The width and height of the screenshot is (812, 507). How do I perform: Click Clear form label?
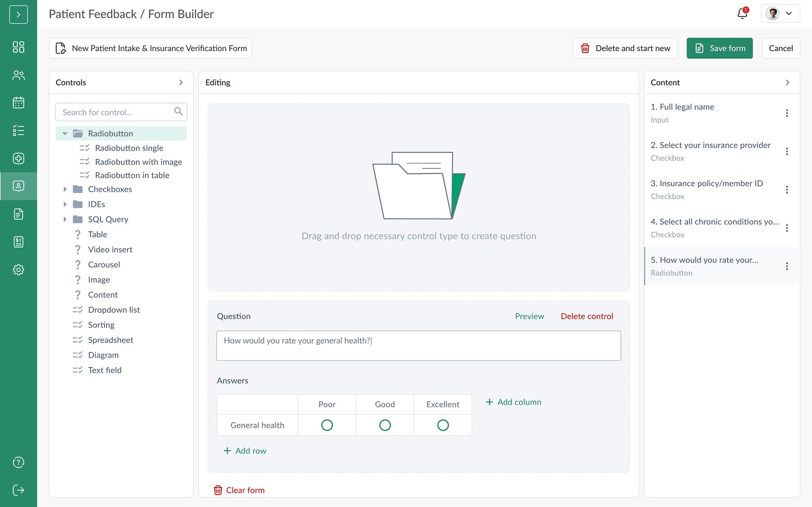coord(245,490)
